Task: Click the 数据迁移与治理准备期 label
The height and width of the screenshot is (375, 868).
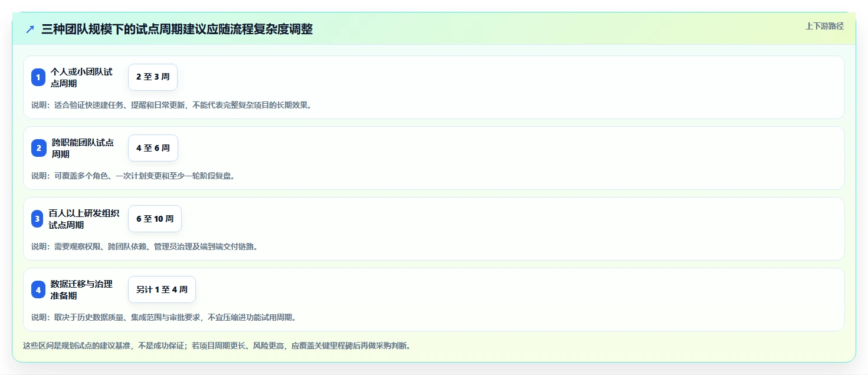Action: click(x=81, y=290)
